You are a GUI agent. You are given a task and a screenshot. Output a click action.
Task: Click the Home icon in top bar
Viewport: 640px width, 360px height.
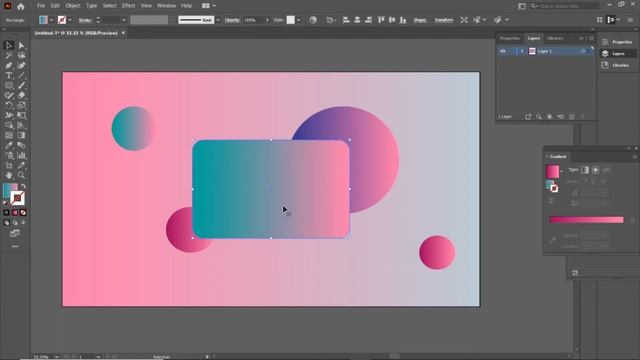21,6
